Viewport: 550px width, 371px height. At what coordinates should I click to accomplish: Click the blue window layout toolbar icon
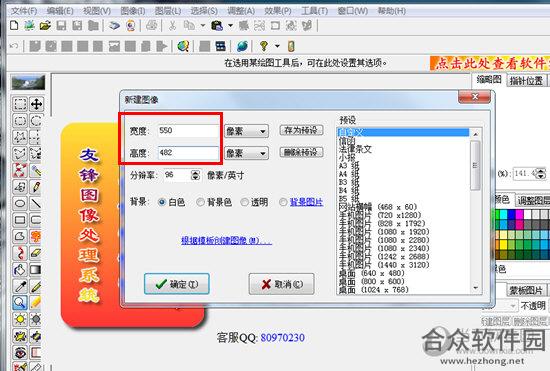click(x=221, y=46)
